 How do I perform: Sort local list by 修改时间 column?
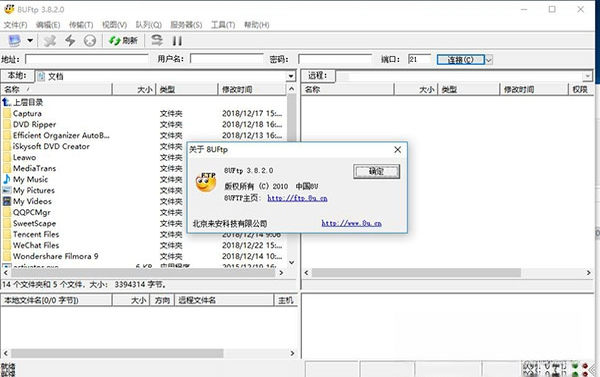click(x=252, y=89)
